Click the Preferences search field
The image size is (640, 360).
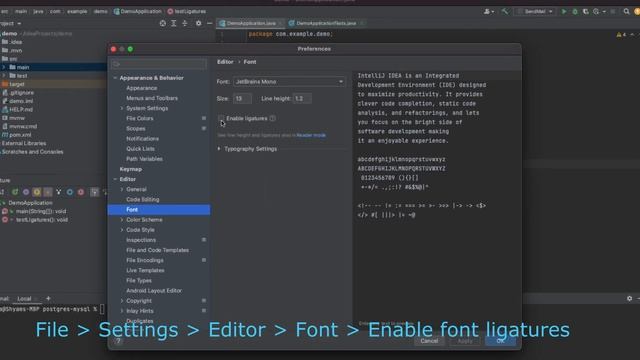click(x=159, y=64)
